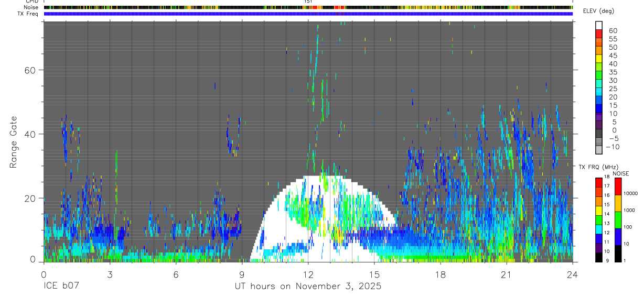Click the '15' tick label on the time axis
Screen dimensions: 644x297
coord(374,274)
